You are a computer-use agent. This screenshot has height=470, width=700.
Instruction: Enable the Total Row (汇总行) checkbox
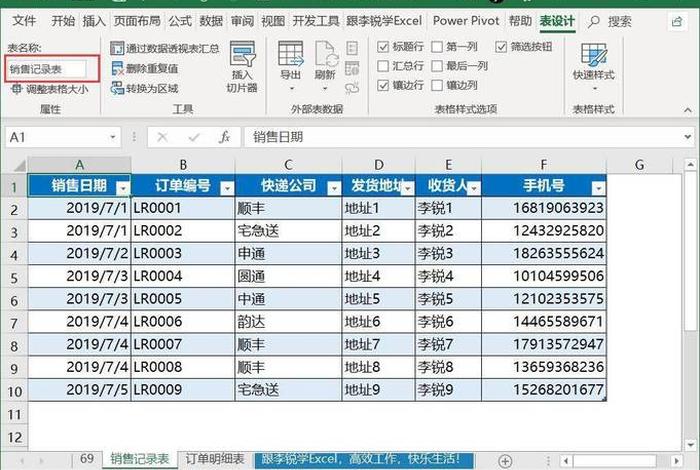pyautogui.click(x=384, y=66)
